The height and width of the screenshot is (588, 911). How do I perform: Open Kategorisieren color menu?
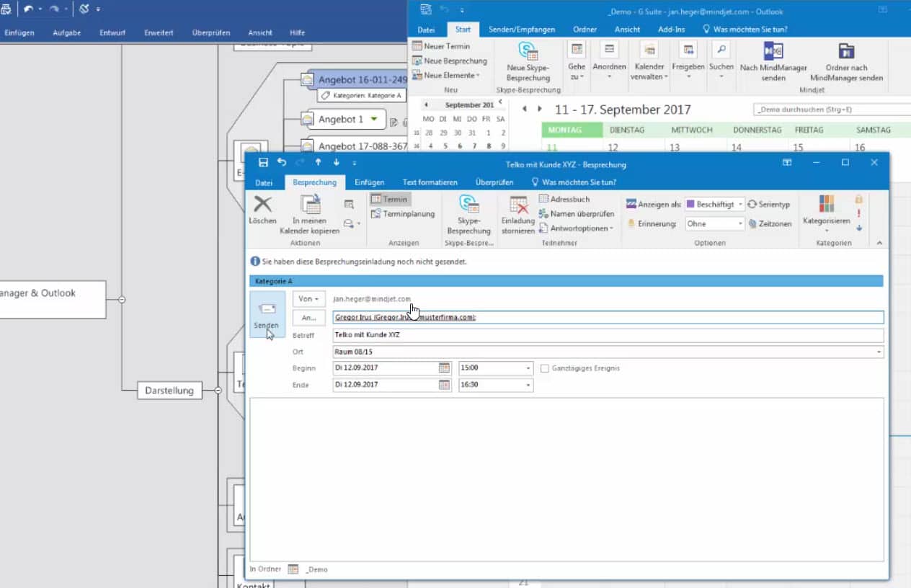pos(827,213)
